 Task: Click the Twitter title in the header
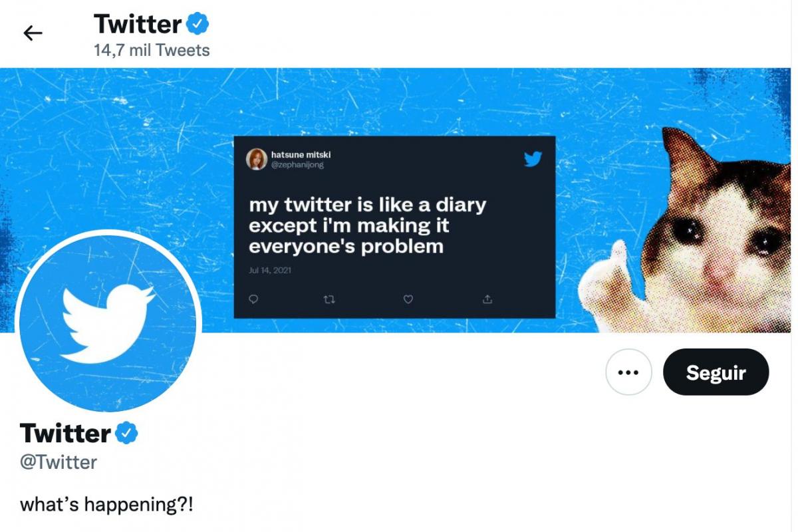click(x=137, y=24)
